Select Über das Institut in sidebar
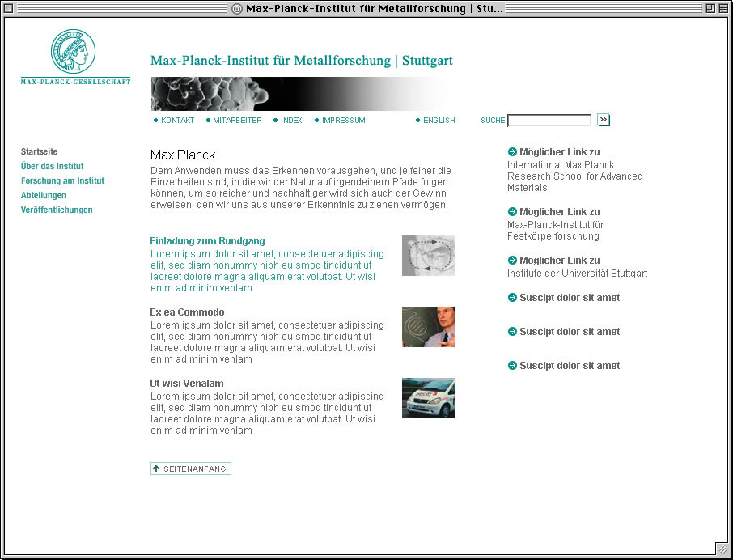The width and height of the screenshot is (733, 560). coord(52,166)
